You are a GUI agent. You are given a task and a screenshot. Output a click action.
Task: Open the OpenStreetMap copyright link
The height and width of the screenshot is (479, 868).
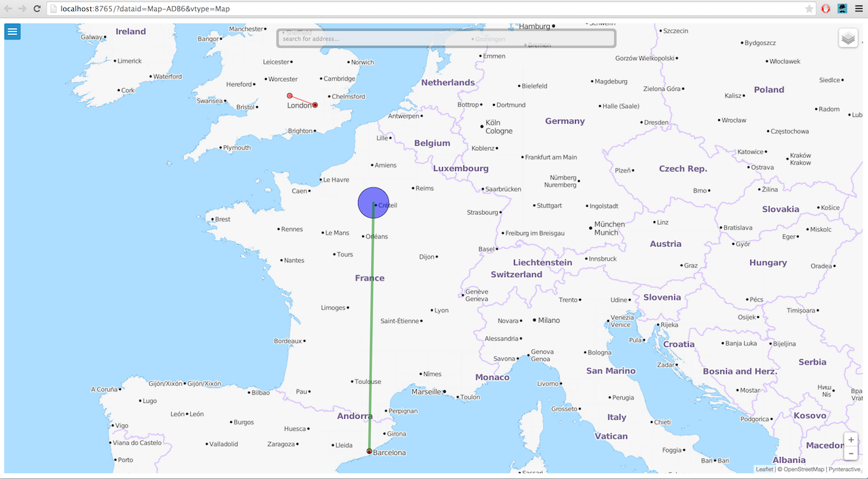805,469
